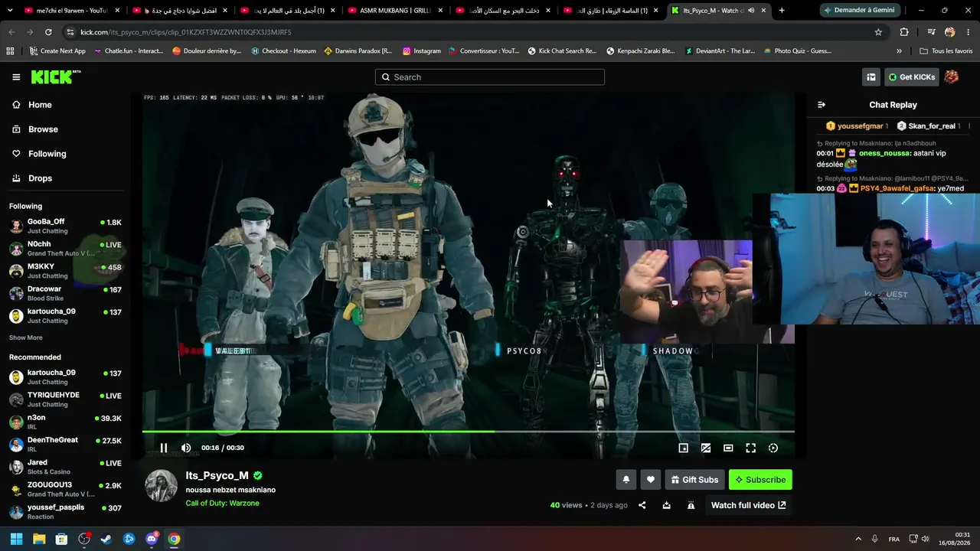980x551 pixels.
Task: Open M3KKY channel from Following
Action: tap(66, 271)
